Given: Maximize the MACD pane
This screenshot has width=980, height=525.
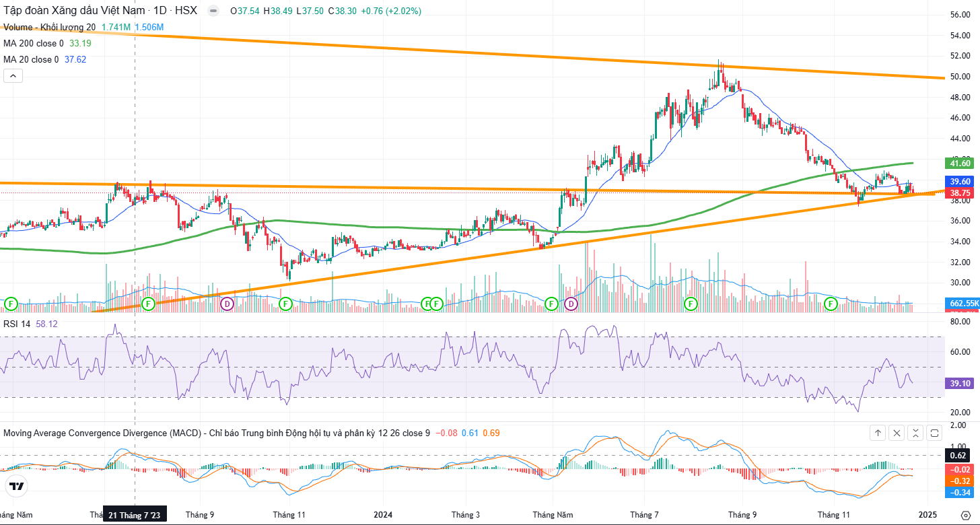Looking at the screenshot, I should (x=934, y=433).
